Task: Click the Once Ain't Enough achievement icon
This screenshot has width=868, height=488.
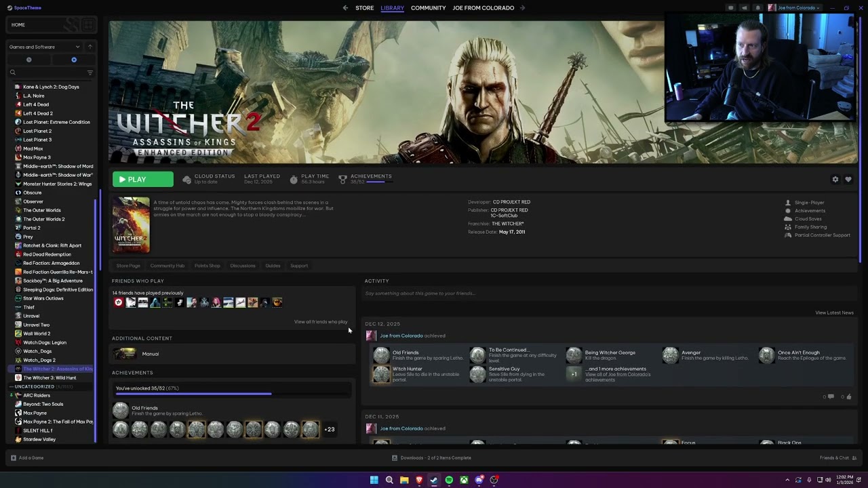Action: click(x=767, y=355)
